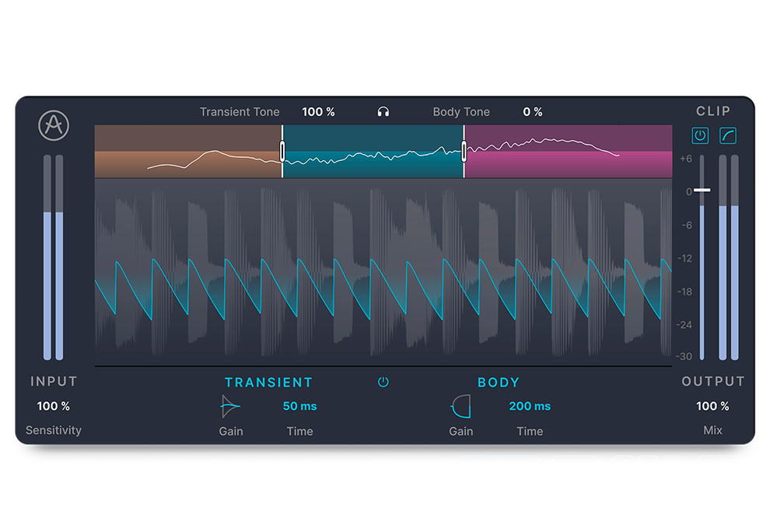Select the orange transient region of the tone strip
Viewport: 763px width, 532px height.
187,152
